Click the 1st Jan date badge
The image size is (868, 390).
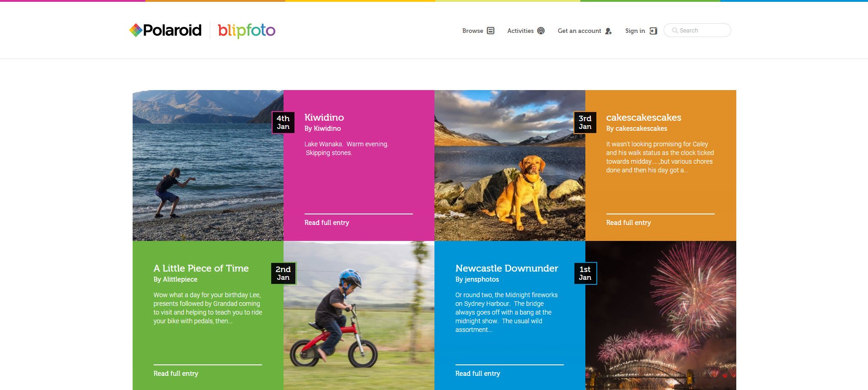(585, 273)
